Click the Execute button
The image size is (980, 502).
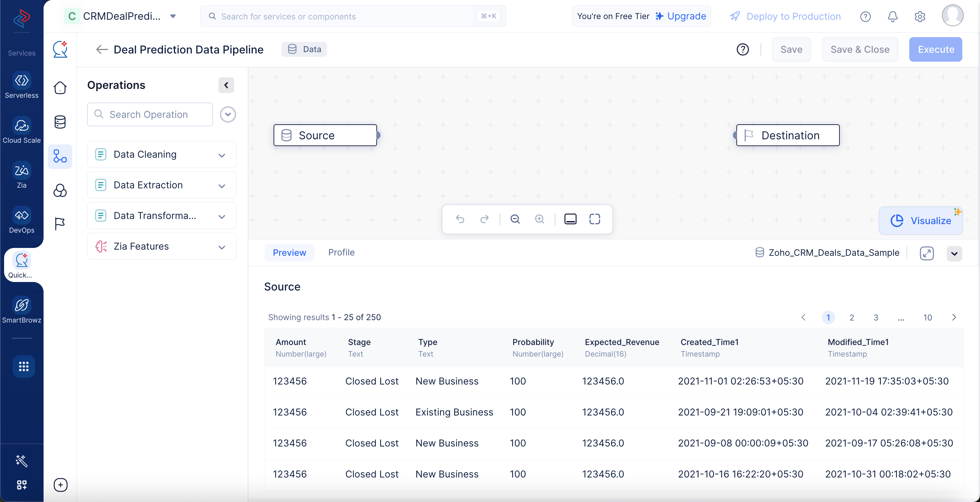point(935,49)
